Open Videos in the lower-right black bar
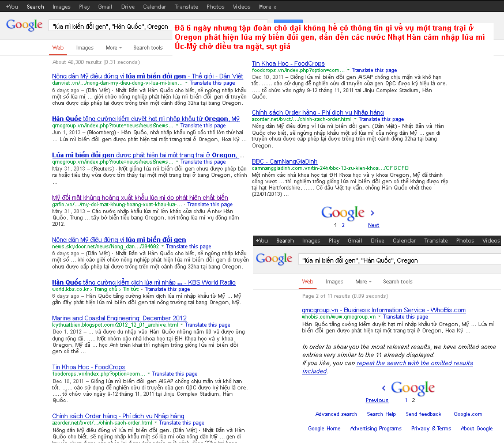Image resolution: width=504 pixels, height=443 pixels. click(491, 240)
